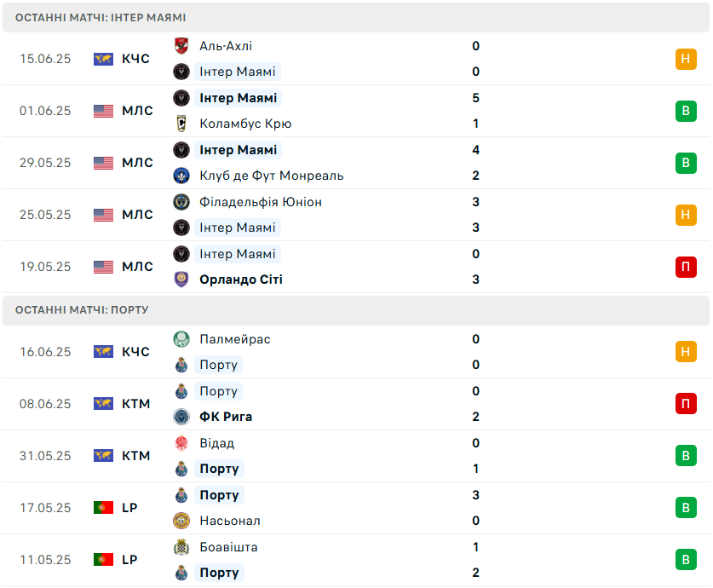Click the Orlando City club crest
The height and width of the screenshot is (588, 713).
click(x=181, y=280)
